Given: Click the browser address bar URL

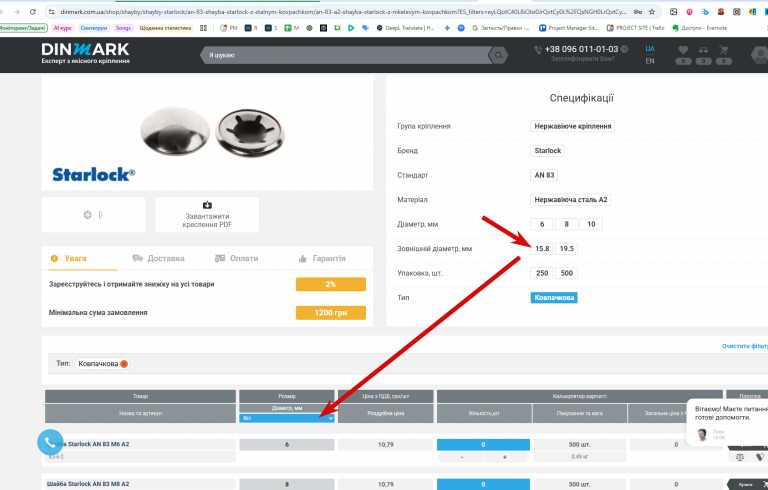Looking at the screenshot, I should tap(343, 12).
